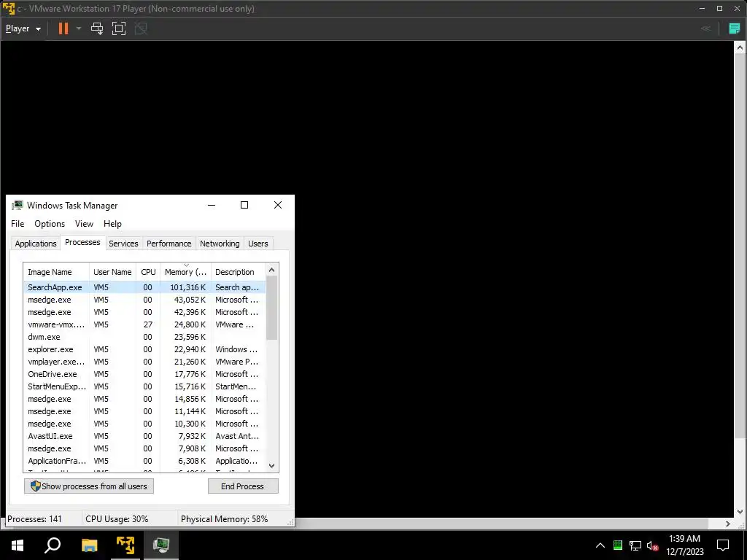
Task: Sort processes by CPU column
Action: coord(148,272)
